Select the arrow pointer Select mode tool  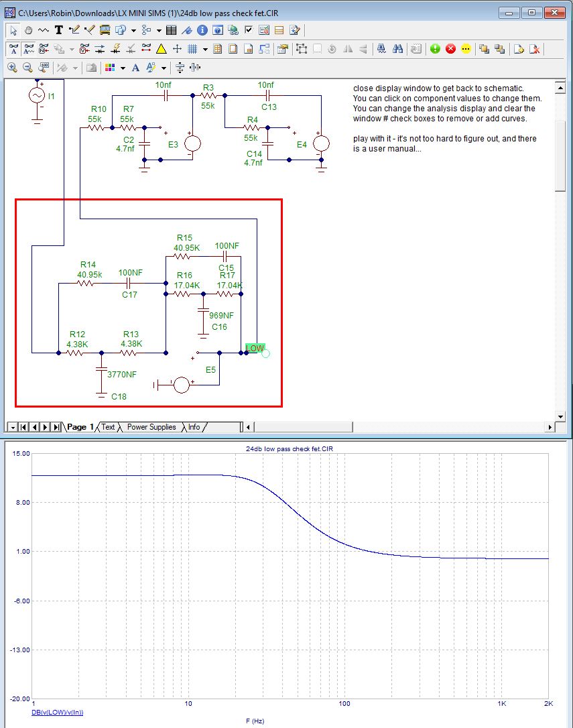point(13,30)
